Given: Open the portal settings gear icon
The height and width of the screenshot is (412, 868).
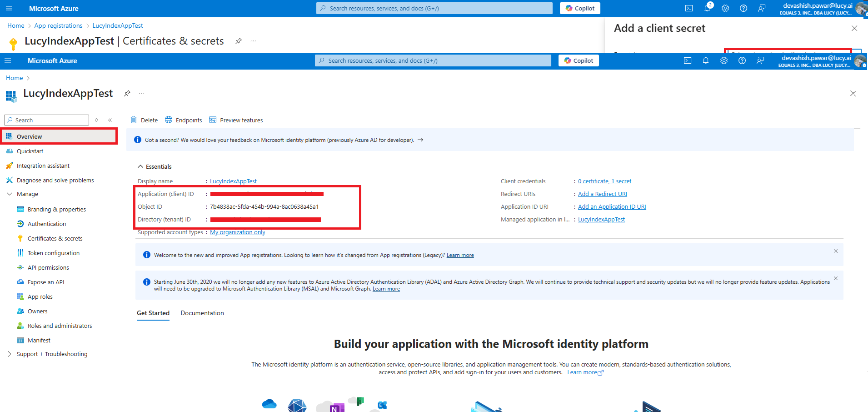Looking at the screenshot, I should pos(724,60).
